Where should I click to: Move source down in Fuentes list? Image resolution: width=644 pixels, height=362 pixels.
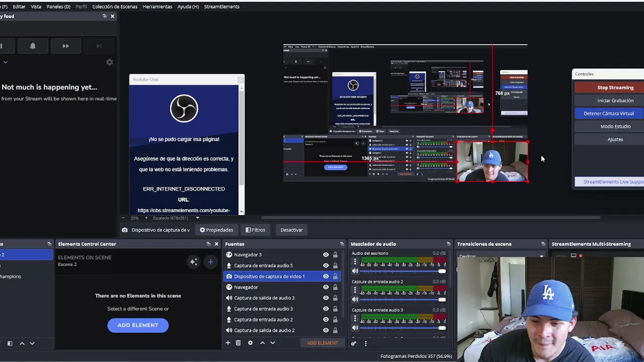273,343
